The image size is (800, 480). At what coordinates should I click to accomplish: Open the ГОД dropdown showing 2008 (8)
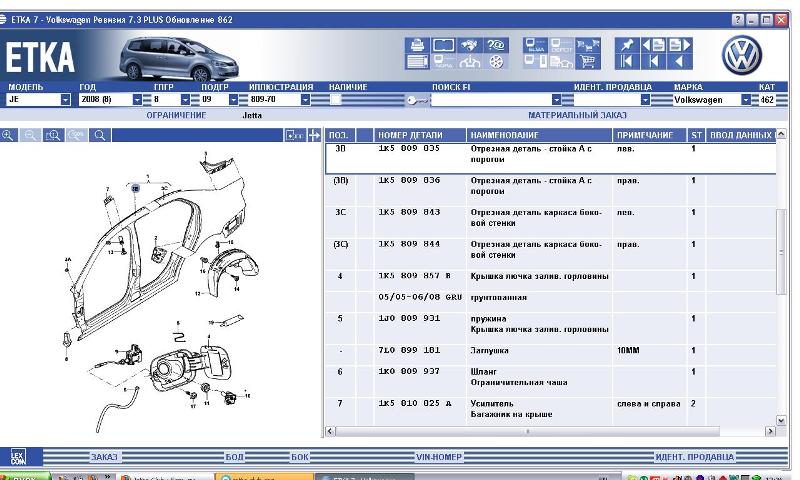(x=137, y=99)
